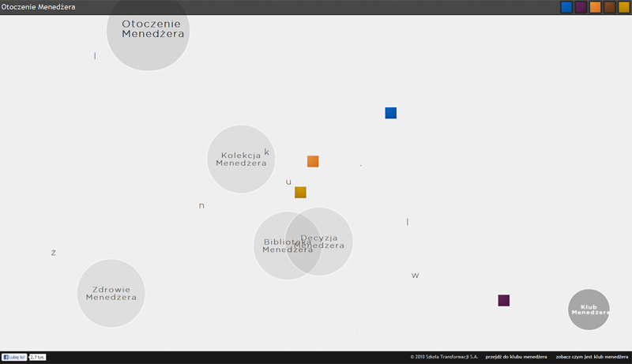
Task: Click the Facebook likes count 2,7 tys.
Action: (37, 357)
